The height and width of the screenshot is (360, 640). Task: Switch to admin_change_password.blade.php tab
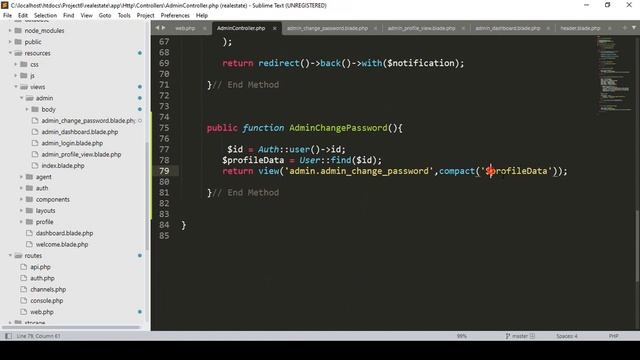tap(327, 28)
